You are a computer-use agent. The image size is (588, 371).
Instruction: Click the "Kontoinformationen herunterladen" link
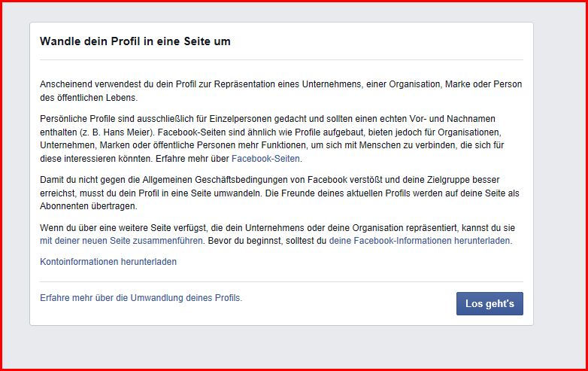click(x=108, y=262)
